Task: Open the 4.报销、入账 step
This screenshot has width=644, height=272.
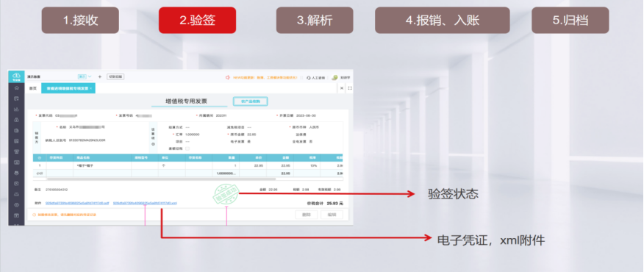Action: 442,20
